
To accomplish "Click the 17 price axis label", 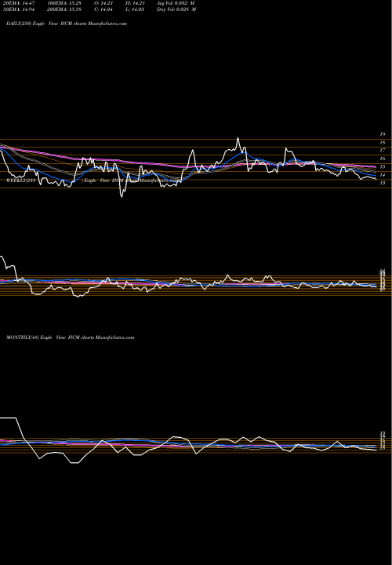I will pyautogui.click(x=383, y=150).
